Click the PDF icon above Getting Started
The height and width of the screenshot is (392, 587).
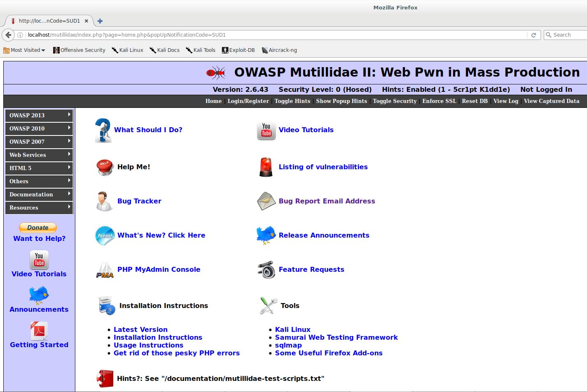39,331
